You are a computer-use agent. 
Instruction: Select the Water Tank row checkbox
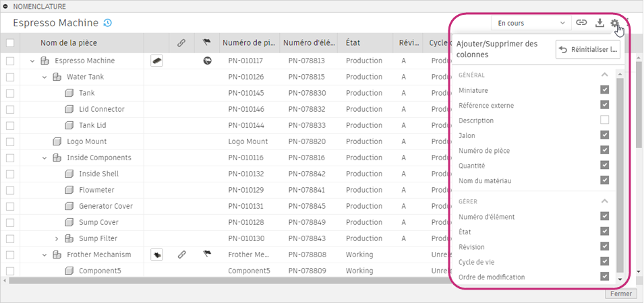(10, 77)
